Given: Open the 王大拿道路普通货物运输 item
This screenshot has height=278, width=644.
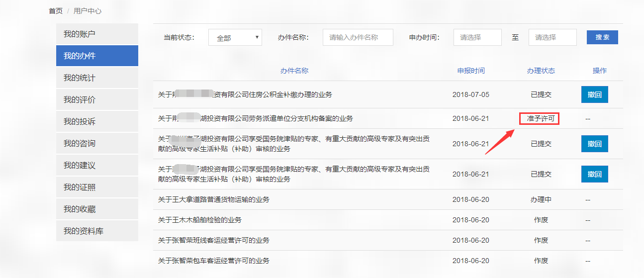Looking at the screenshot, I should point(214,199).
